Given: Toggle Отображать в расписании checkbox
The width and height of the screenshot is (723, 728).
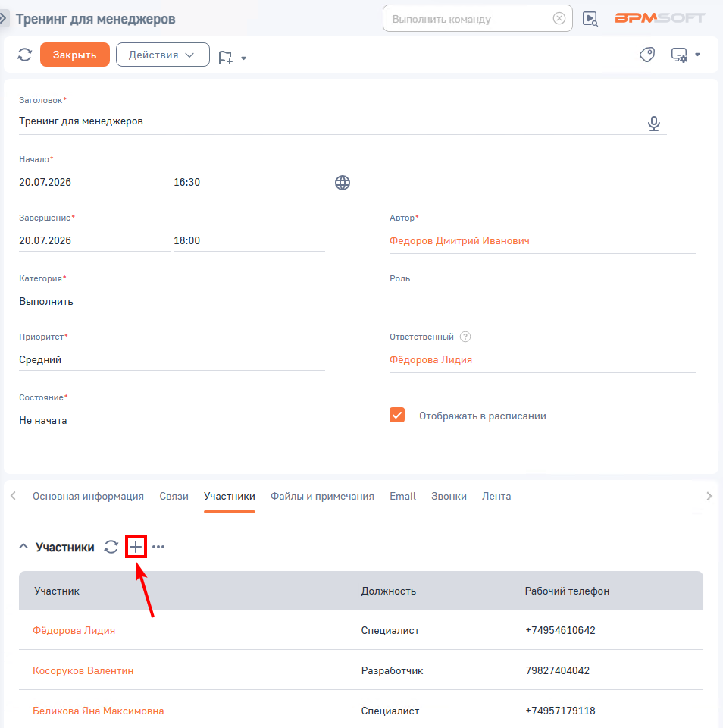Looking at the screenshot, I should [x=397, y=415].
